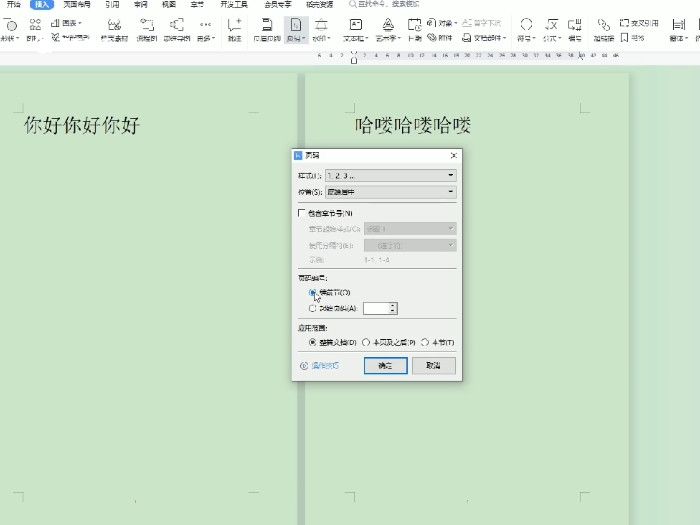The height and width of the screenshot is (525, 700).
Task: Confirm dialog with 确定 button
Action: pyautogui.click(x=385, y=366)
